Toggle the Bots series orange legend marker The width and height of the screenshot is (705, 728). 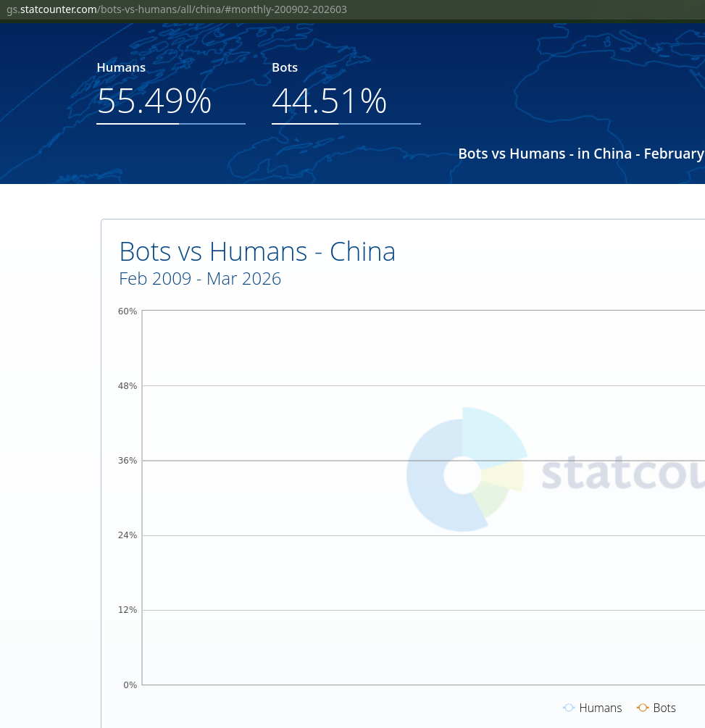pos(643,708)
